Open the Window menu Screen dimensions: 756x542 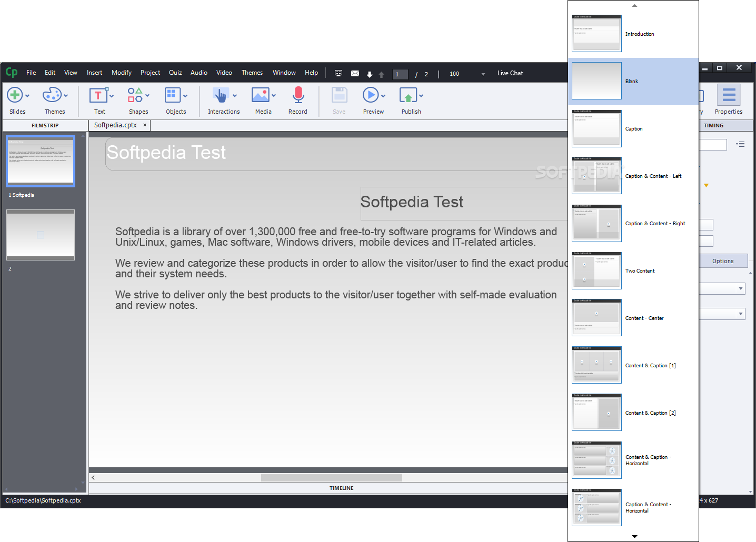coord(284,73)
